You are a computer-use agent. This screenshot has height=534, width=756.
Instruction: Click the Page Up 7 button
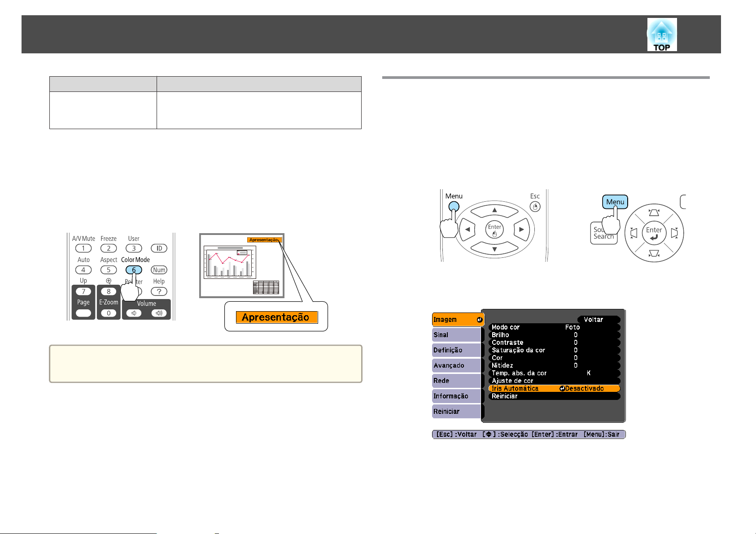click(x=83, y=291)
